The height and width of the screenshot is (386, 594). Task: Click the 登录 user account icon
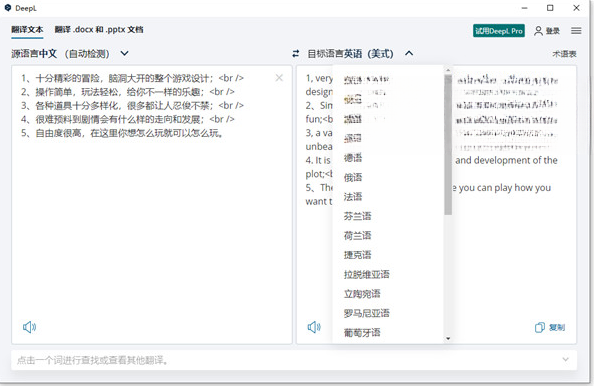click(538, 31)
